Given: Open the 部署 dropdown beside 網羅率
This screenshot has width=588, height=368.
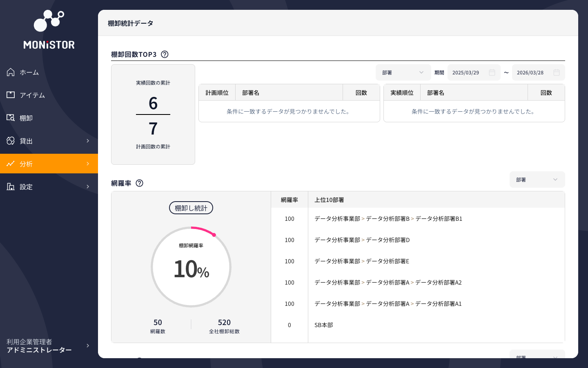Looking at the screenshot, I should click(537, 180).
